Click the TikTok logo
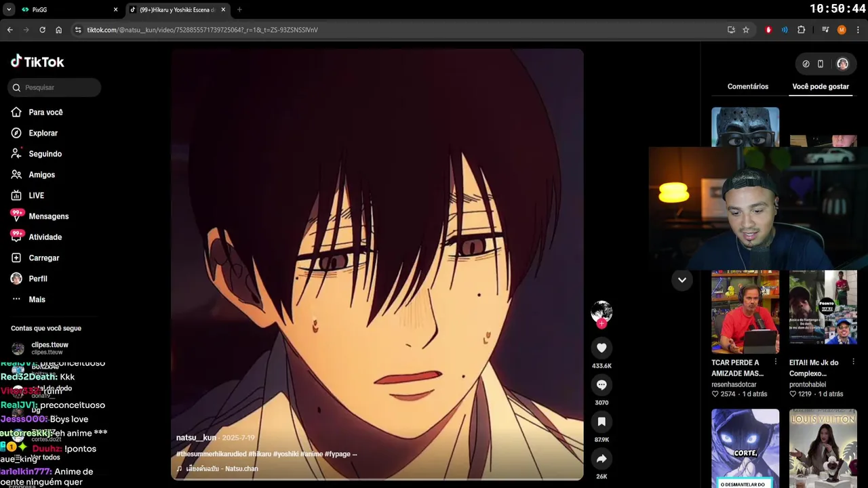This screenshot has width=868, height=488. (37, 62)
